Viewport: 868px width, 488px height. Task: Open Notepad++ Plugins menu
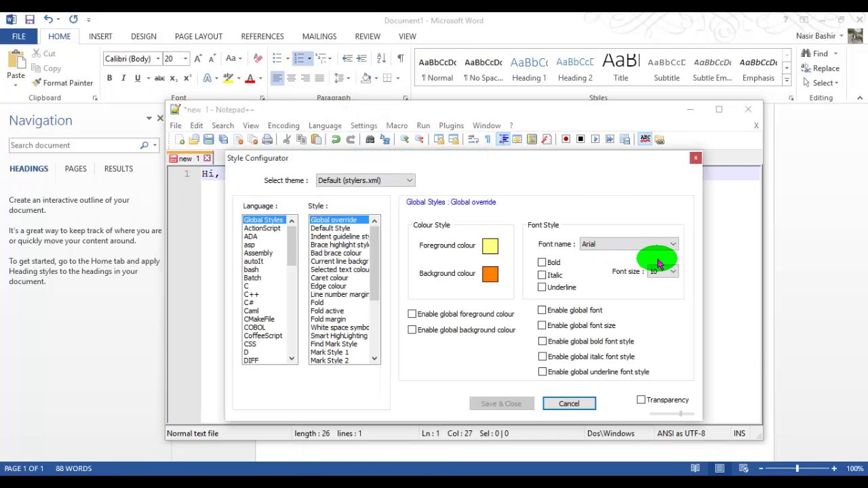coord(451,125)
